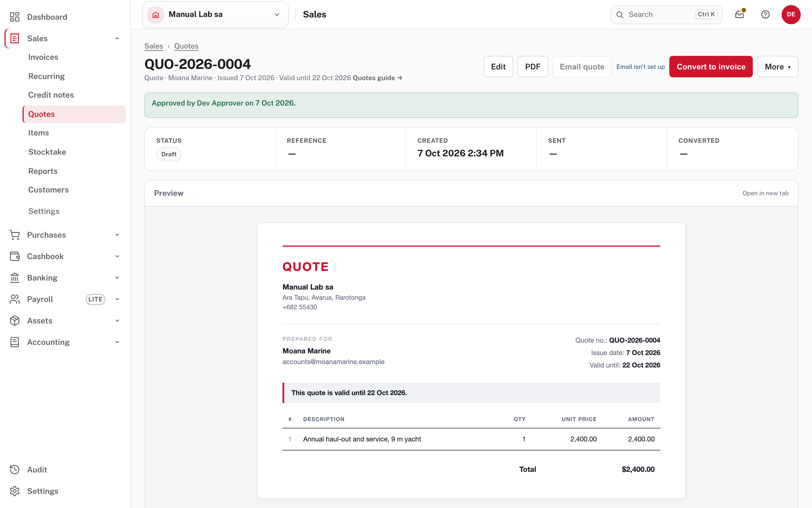Click the Draft status badge
The width and height of the screenshot is (812, 508).
(x=169, y=154)
